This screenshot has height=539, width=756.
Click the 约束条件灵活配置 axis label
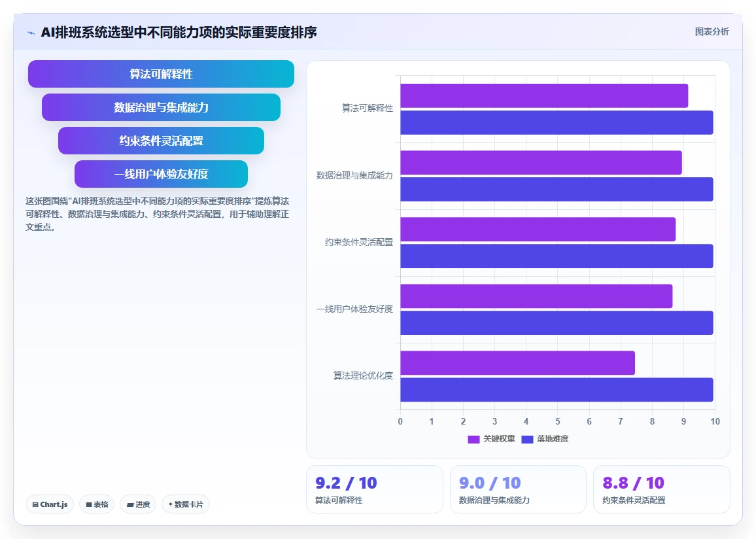click(359, 242)
